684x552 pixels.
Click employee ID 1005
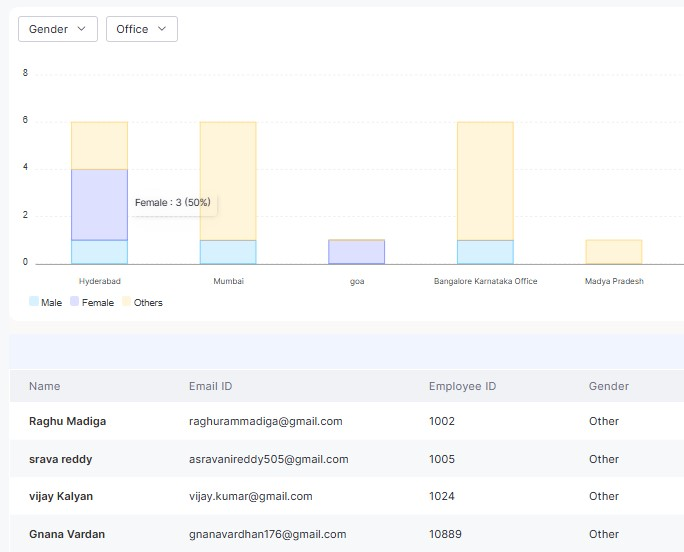442,459
